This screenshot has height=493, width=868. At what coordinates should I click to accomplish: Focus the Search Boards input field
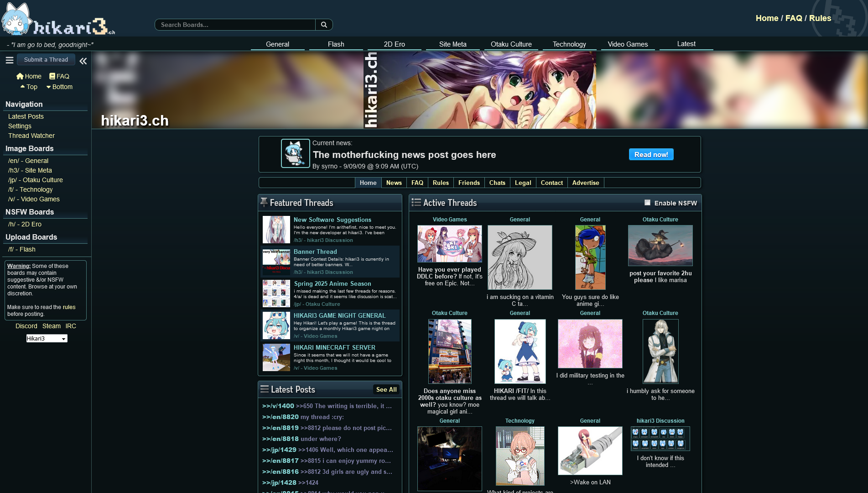(x=235, y=25)
